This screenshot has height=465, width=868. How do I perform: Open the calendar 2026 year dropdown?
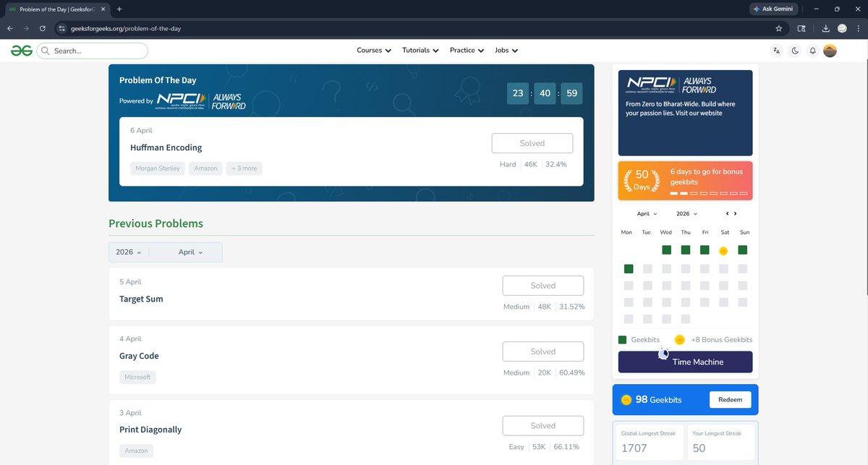[686, 214]
